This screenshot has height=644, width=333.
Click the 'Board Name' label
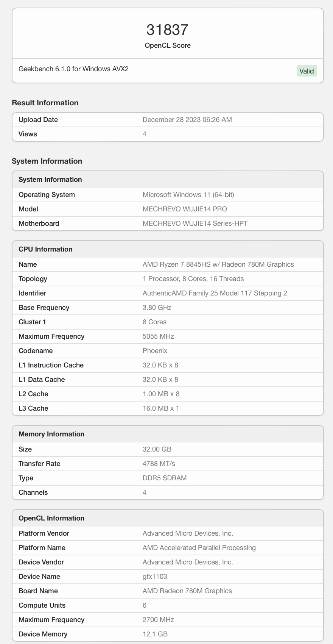(x=38, y=591)
